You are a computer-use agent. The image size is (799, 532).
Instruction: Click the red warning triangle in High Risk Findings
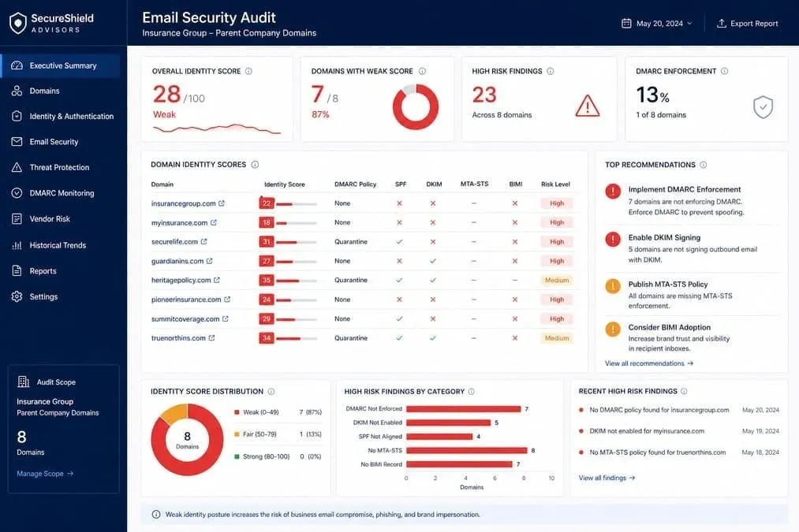pyautogui.click(x=587, y=106)
